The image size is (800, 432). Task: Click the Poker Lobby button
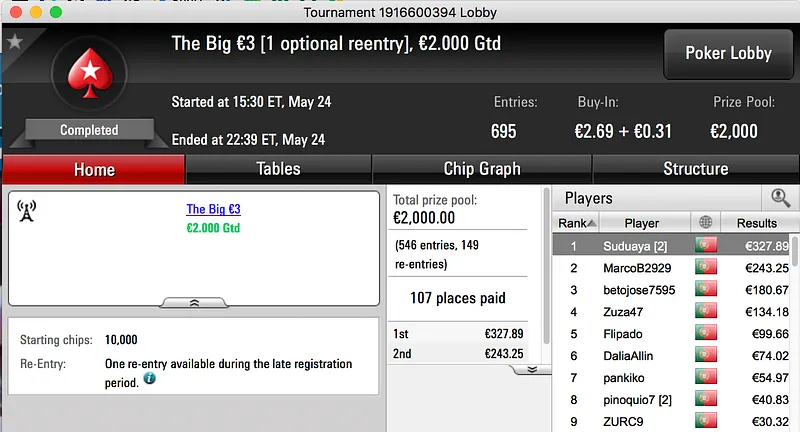tap(728, 53)
